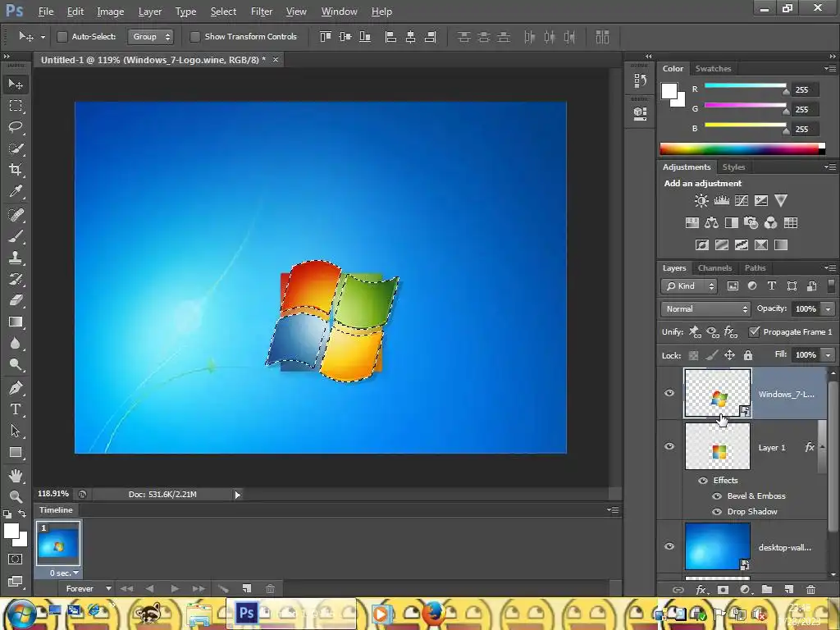840x630 pixels.
Task: Select the Lasso tool
Action: click(x=16, y=127)
